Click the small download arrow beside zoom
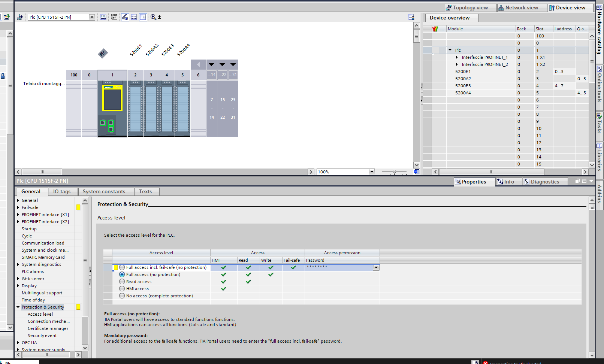The image size is (604, 364). pos(160,17)
